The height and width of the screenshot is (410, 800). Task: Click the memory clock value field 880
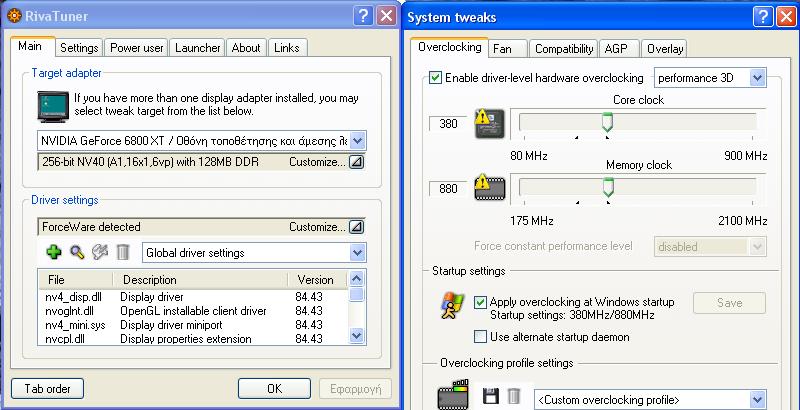coord(448,189)
